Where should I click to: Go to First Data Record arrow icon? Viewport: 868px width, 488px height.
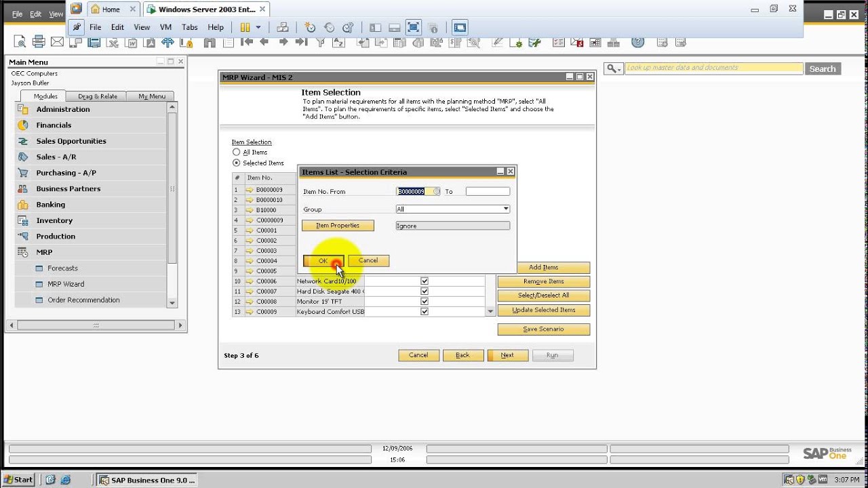pyautogui.click(x=248, y=41)
